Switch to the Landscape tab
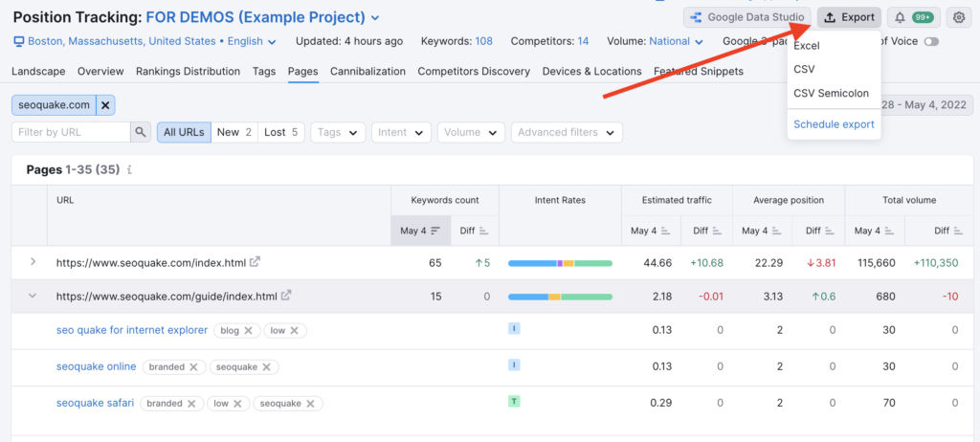980x442 pixels. pyautogui.click(x=38, y=71)
